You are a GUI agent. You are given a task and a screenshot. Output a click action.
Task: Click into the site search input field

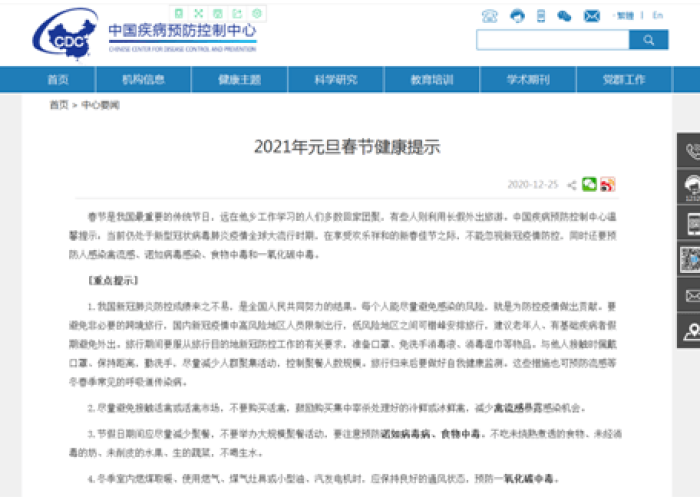[x=553, y=40]
